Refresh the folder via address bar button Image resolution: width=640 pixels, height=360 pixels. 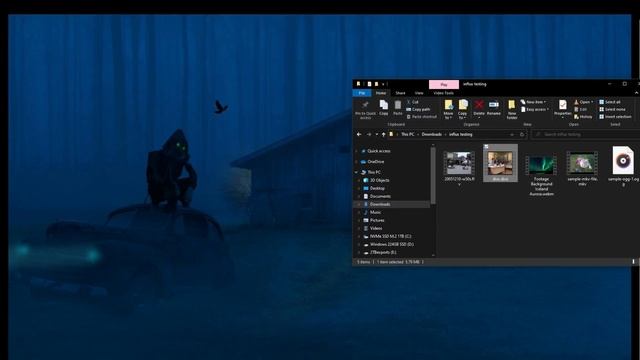pyautogui.click(x=522, y=134)
